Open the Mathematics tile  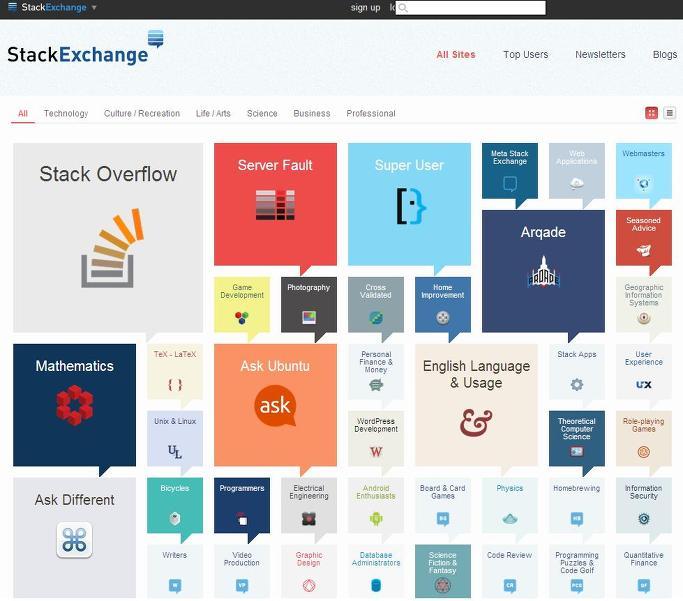pos(74,405)
